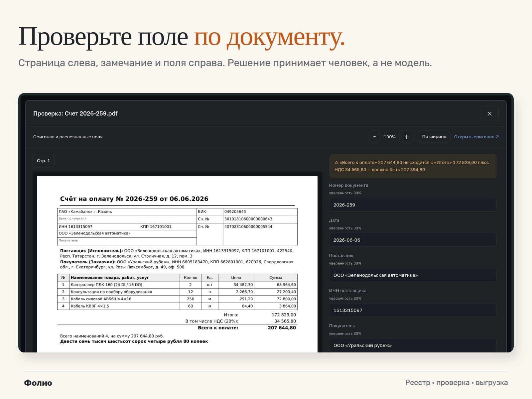Edit the Номер документа field 2026-259
The height and width of the screenshot is (399, 532).
point(413,205)
